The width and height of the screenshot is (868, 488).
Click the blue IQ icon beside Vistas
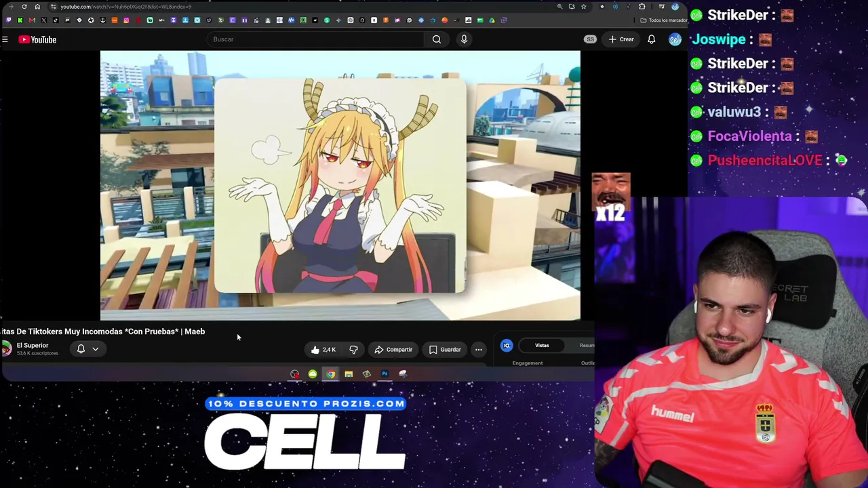507,346
